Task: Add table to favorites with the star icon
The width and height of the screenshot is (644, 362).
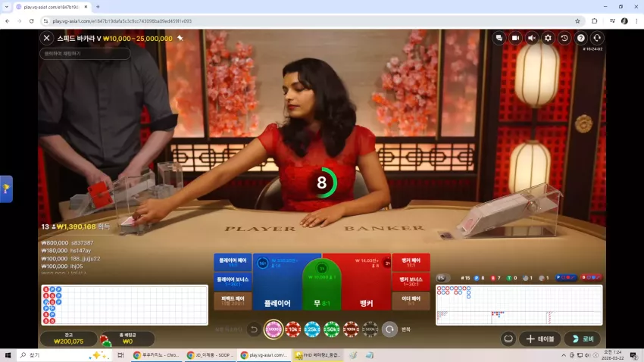Action: pos(180,38)
